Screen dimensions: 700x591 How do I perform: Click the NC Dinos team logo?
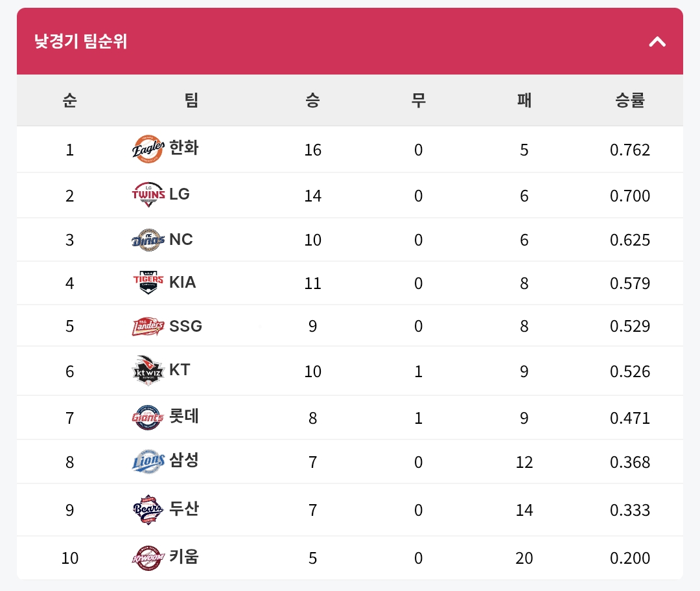148,240
